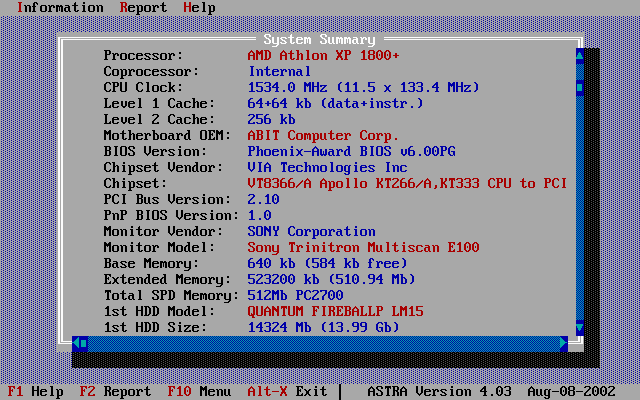This screenshot has width=640, height=400.
Task: Click the 14324 Mb (13.99 Gb) value
Action: click(x=323, y=327)
